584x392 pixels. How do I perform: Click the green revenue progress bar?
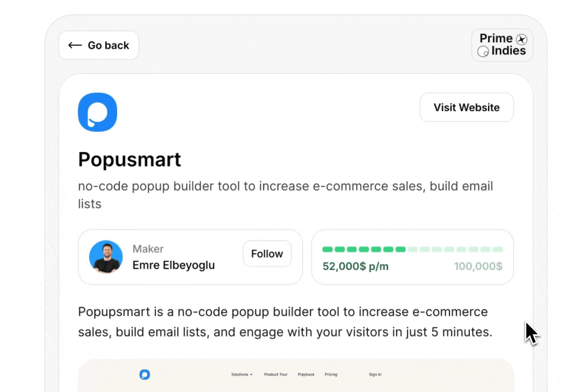(412, 249)
